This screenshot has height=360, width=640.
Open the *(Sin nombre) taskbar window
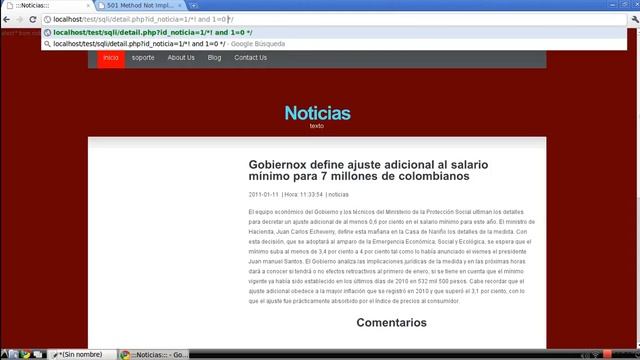click(x=82, y=355)
